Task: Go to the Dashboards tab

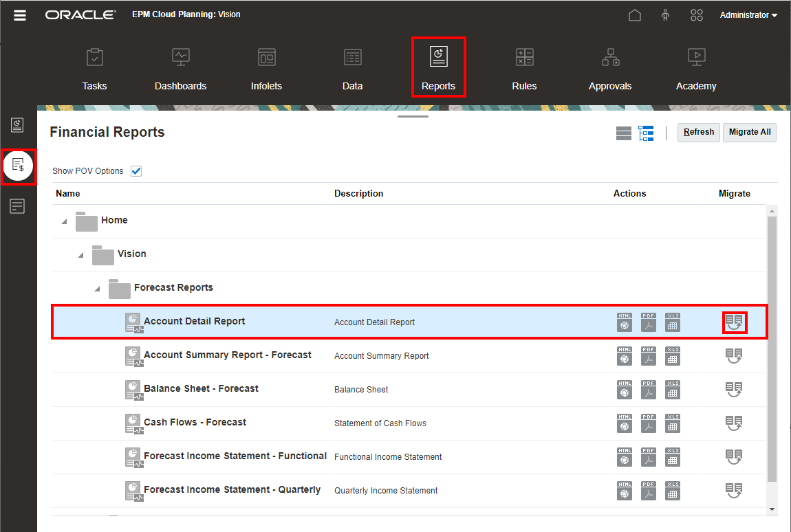Action: tap(180, 68)
